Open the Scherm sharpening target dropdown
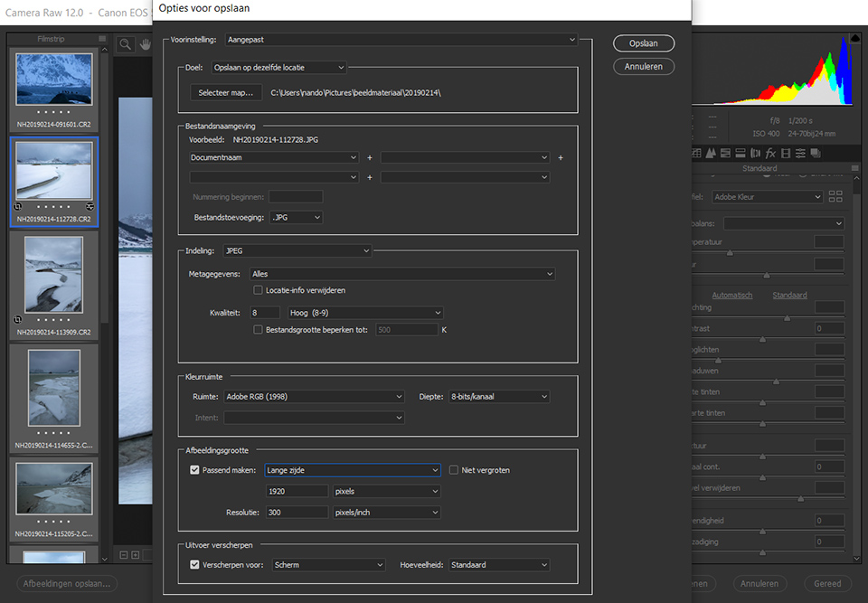 pyautogui.click(x=329, y=565)
